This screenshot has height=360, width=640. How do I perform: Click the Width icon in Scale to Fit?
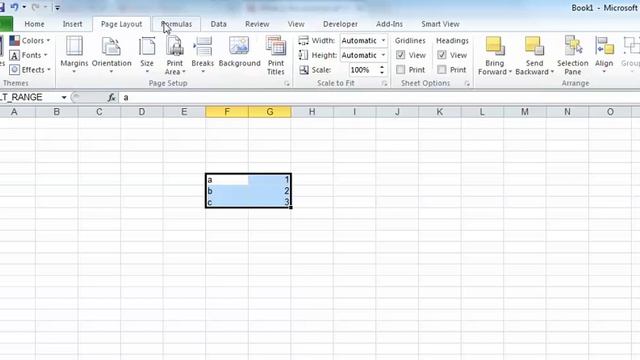pyautogui.click(x=303, y=40)
